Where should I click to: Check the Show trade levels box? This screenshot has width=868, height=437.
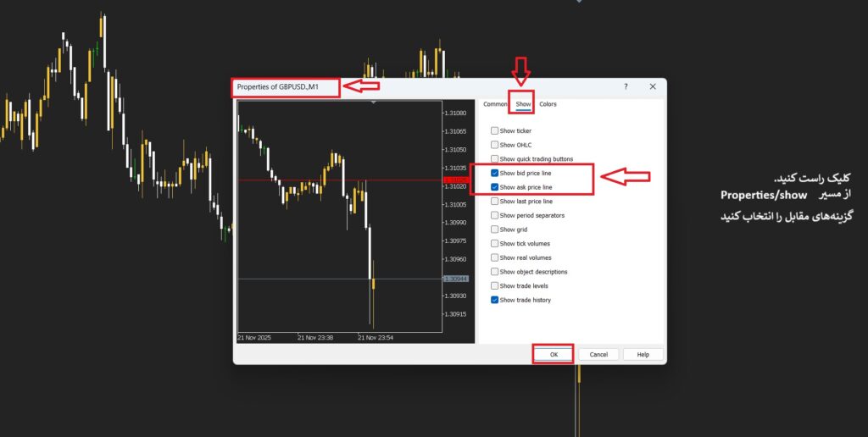pos(495,286)
